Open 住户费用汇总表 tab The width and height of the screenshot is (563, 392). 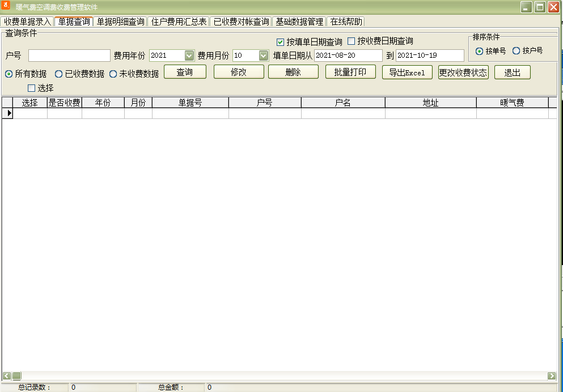point(179,22)
